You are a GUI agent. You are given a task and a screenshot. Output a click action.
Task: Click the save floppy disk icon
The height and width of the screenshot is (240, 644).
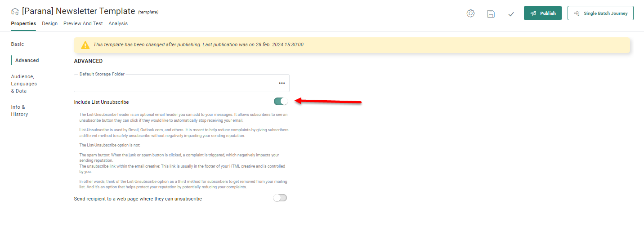pyautogui.click(x=491, y=13)
